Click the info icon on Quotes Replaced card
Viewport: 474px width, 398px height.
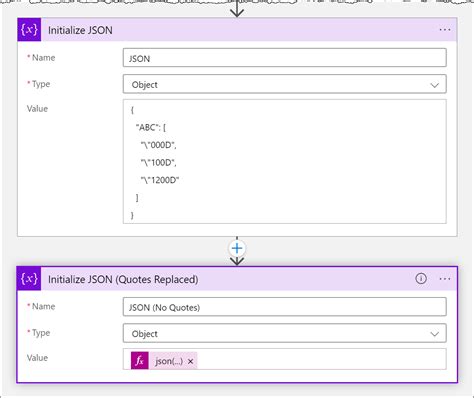click(x=421, y=278)
